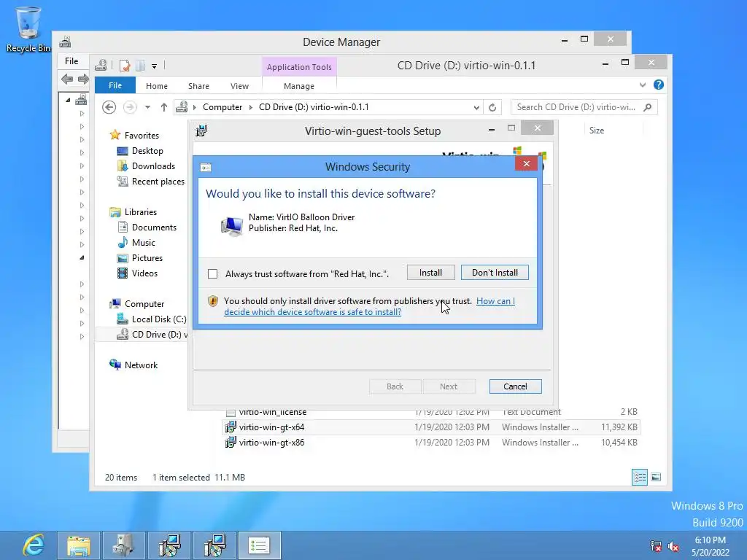Viewport: 747px width, 560px height.
Task: Click the search magnifier icon
Action: pos(648,107)
